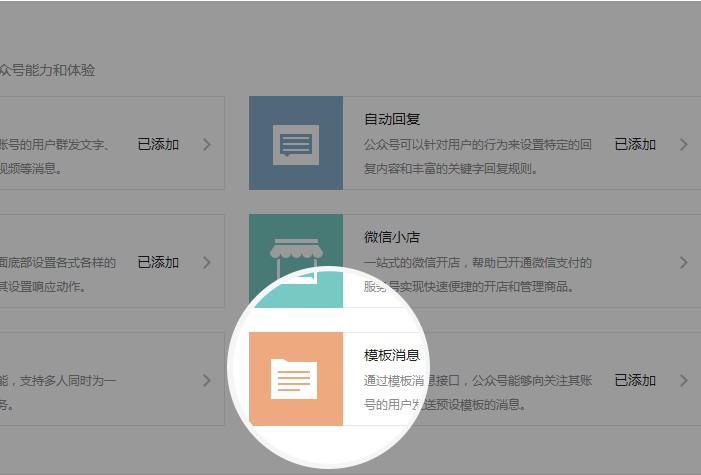Open the 微信小店 plugin title
This screenshot has height=475, width=701.
(x=391, y=238)
